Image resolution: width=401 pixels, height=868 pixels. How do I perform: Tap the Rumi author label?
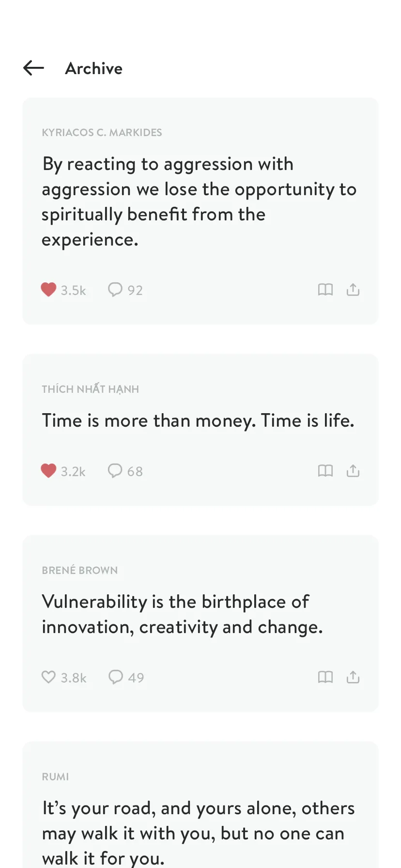click(x=55, y=776)
